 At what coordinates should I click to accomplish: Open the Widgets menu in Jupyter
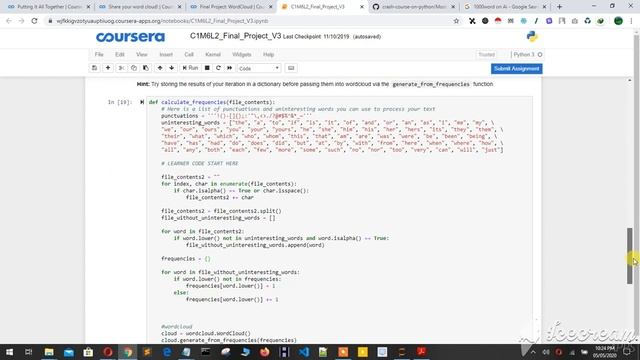(242, 54)
